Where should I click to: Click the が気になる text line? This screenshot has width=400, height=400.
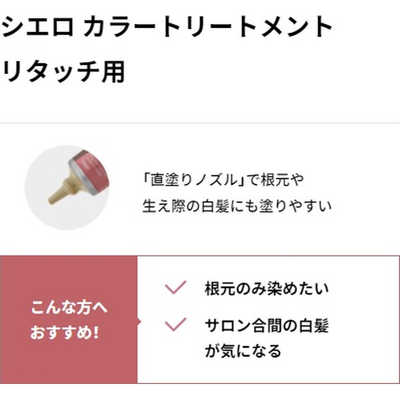(243, 351)
